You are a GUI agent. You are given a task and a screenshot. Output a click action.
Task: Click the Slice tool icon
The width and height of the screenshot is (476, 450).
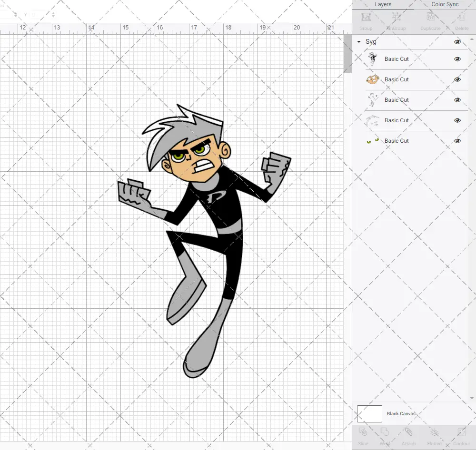(363, 432)
